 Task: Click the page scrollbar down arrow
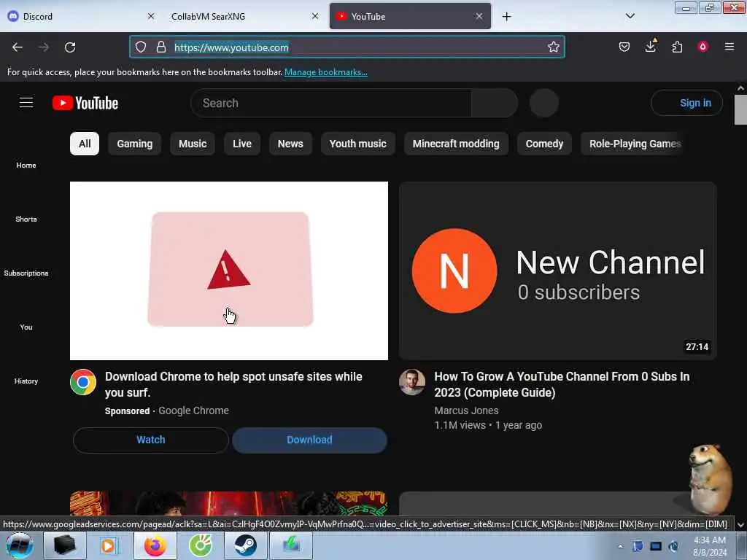pyautogui.click(x=740, y=525)
